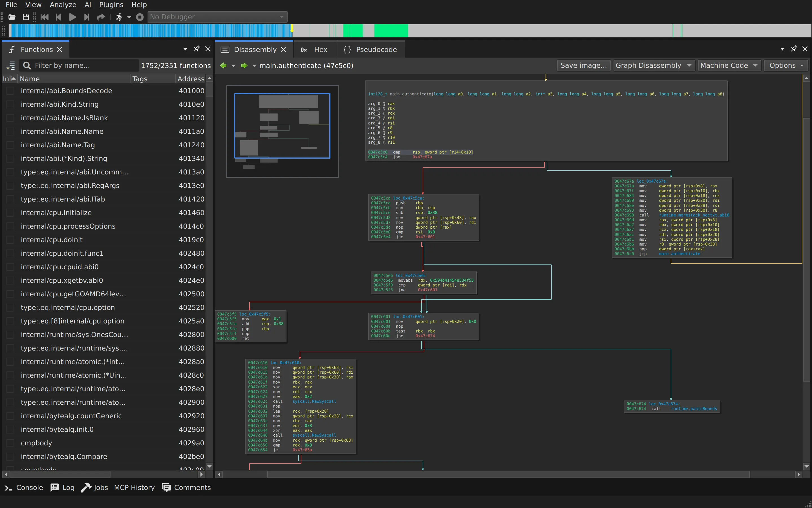Open the No Debugger combo box
The height and width of the screenshot is (508, 812).
[x=217, y=17]
